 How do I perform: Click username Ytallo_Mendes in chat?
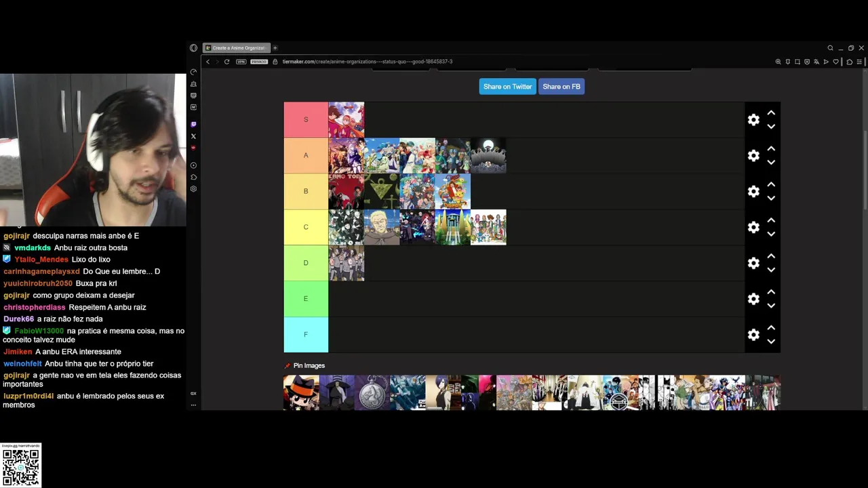pos(41,260)
